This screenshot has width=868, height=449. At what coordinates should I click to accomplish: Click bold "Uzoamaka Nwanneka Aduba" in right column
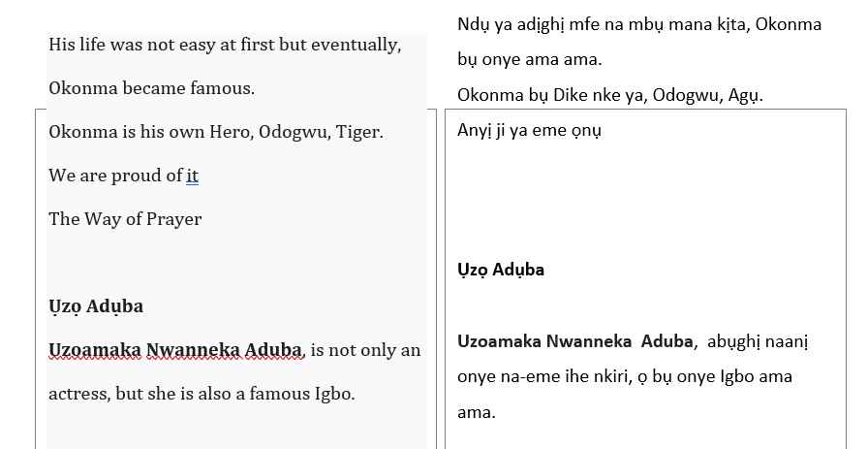[574, 341]
